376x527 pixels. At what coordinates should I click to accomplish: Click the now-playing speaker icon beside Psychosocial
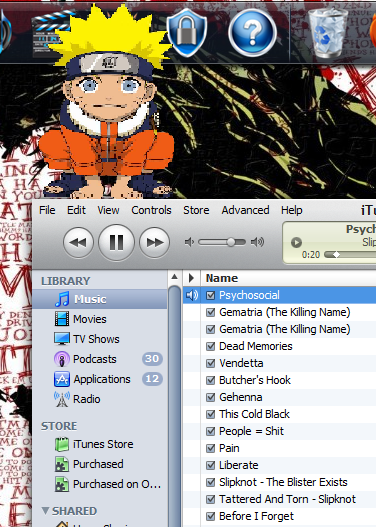[x=192, y=295]
